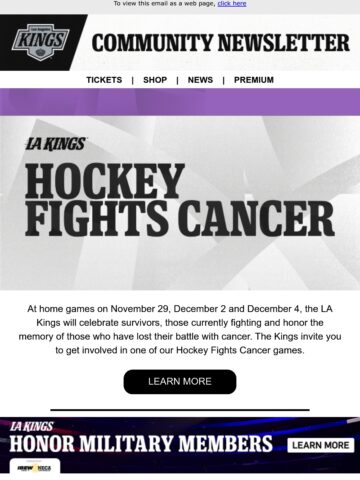Click the purple header band

click(180, 102)
